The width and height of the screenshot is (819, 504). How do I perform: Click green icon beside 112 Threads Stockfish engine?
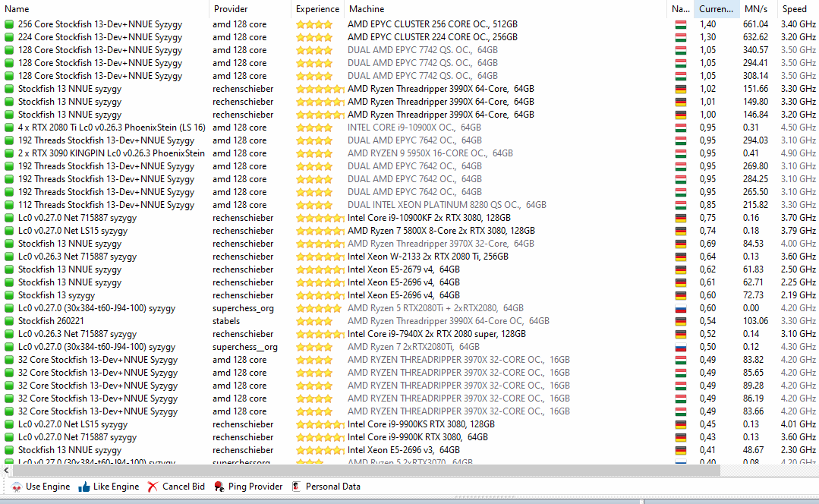[x=9, y=205]
